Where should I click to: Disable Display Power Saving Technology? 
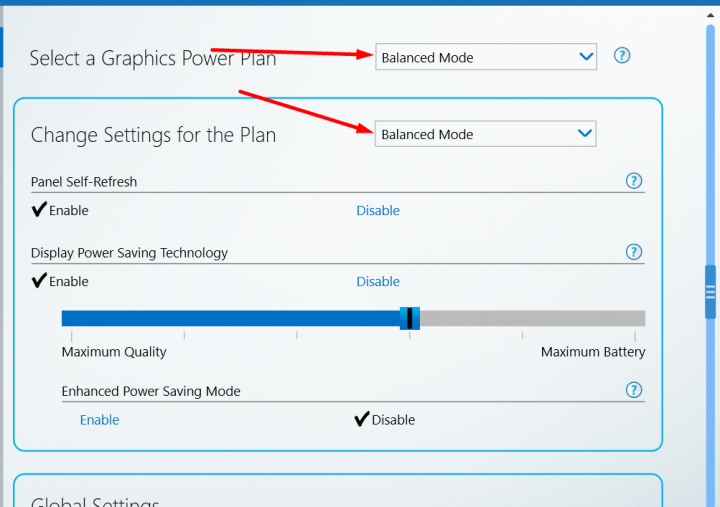pyautogui.click(x=378, y=281)
